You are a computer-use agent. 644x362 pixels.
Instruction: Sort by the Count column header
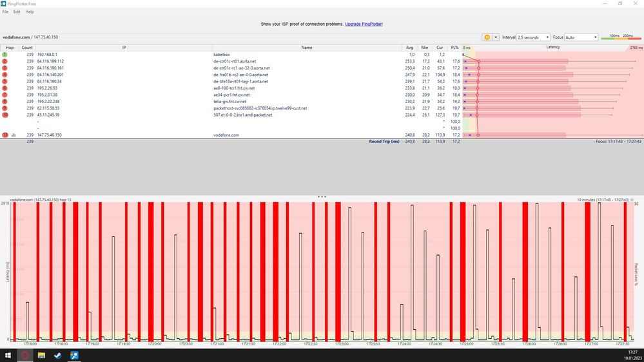click(27, 48)
